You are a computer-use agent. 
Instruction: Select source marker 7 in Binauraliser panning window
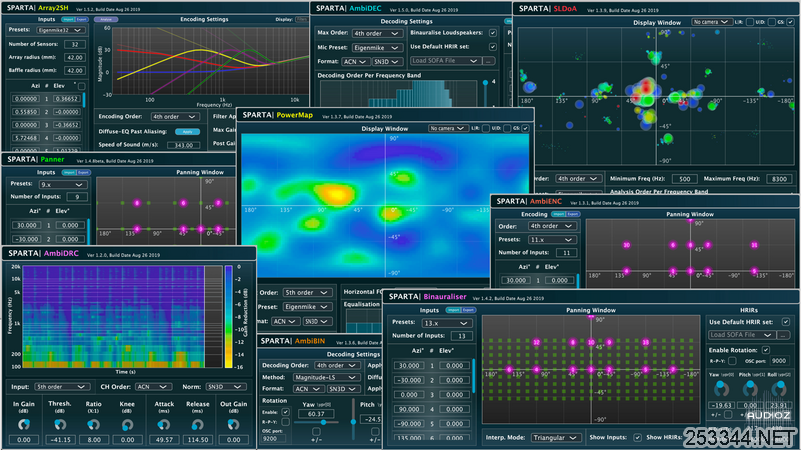point(673,369)
